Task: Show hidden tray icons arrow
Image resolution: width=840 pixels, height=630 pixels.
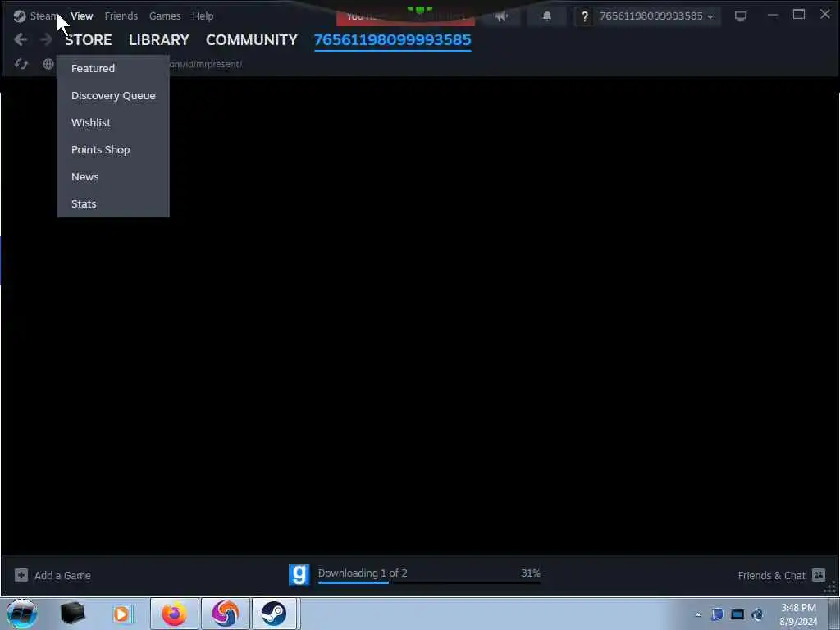Action: pos(697,614)
